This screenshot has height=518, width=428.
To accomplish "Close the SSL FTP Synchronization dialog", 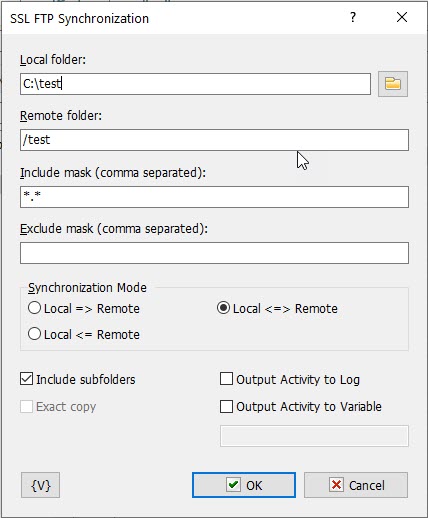I will [x=402, y=17].
